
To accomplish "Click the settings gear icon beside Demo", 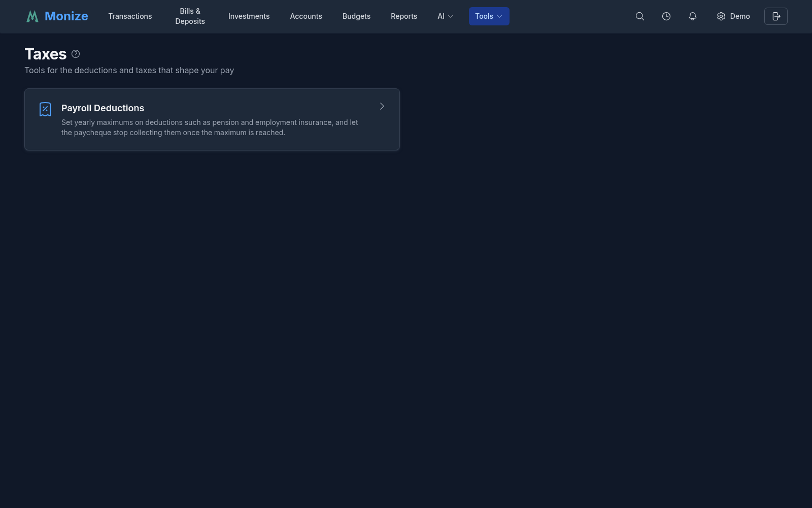I will [721, 16].
